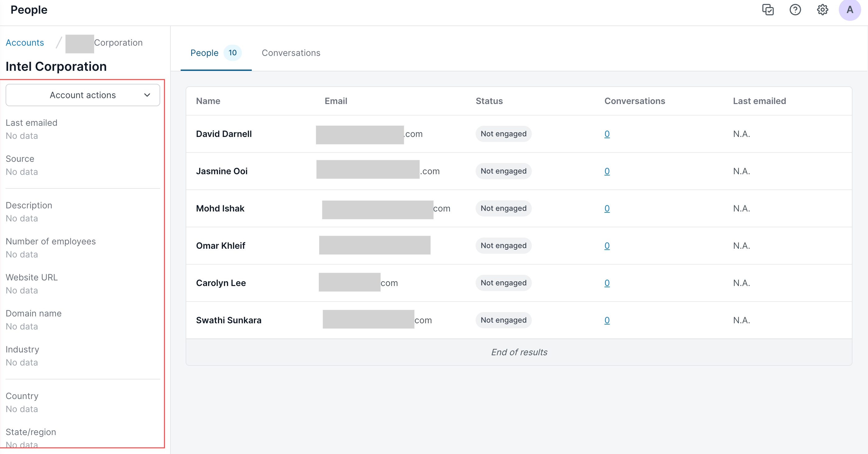868x454 pixels.
Task: Click the Corporation breadcrumb text
Action: (118, 43)
